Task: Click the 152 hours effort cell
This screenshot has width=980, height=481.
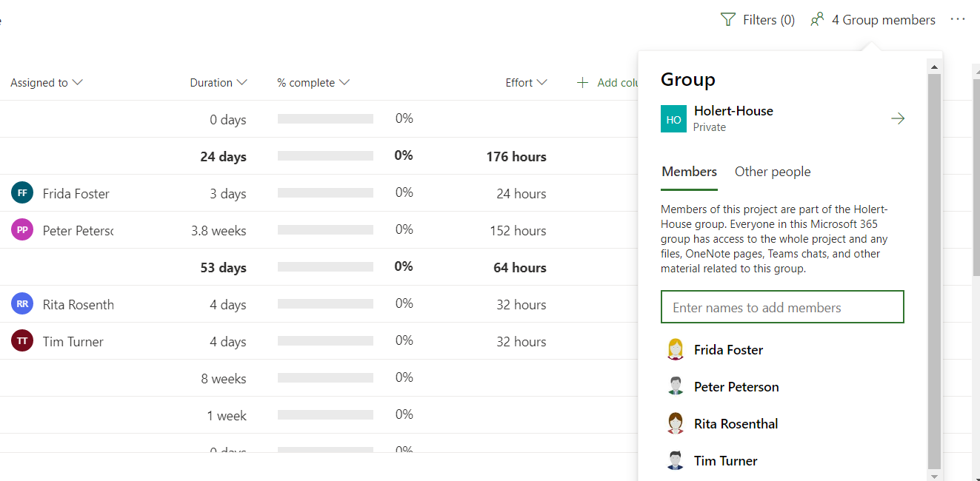Action: (x=518, y=231)
